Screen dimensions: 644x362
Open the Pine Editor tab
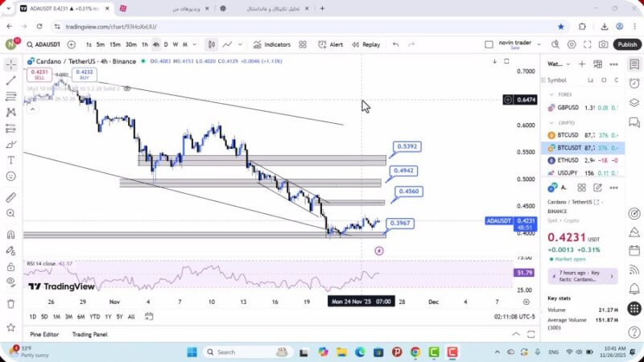point(45,335)
